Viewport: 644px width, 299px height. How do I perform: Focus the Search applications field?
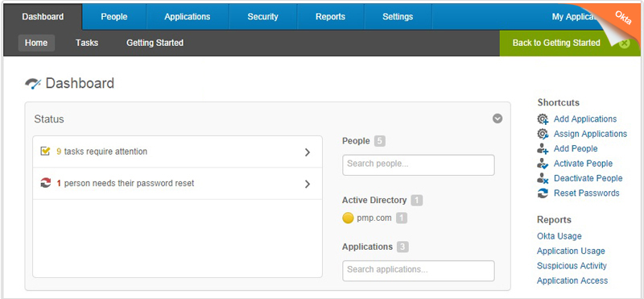point(419,271)
